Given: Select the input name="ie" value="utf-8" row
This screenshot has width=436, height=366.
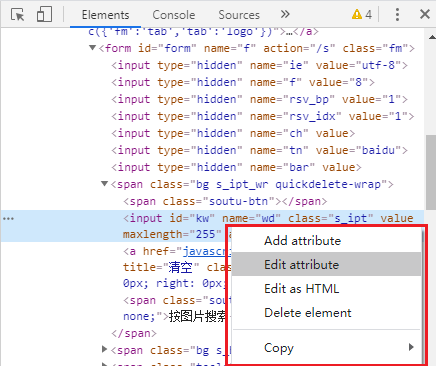Looking at the screenshot, I should pyautogui.click(x=259, y=65).
